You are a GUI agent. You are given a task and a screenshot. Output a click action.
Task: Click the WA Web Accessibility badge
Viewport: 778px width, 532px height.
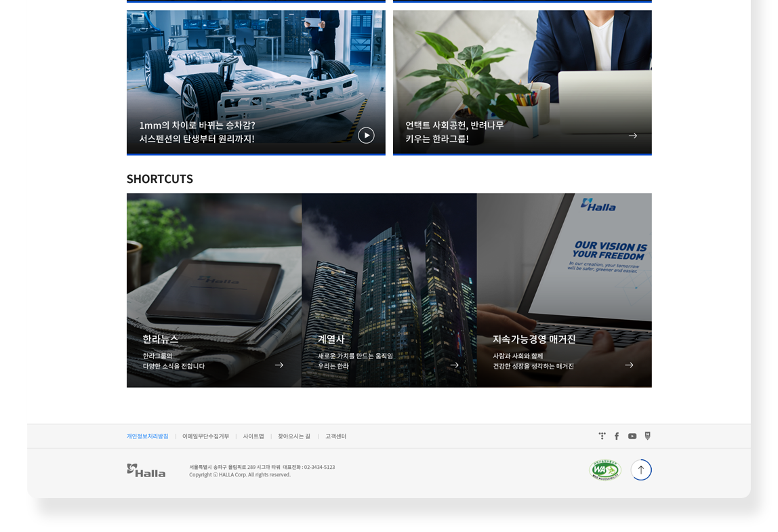(605, 470)
